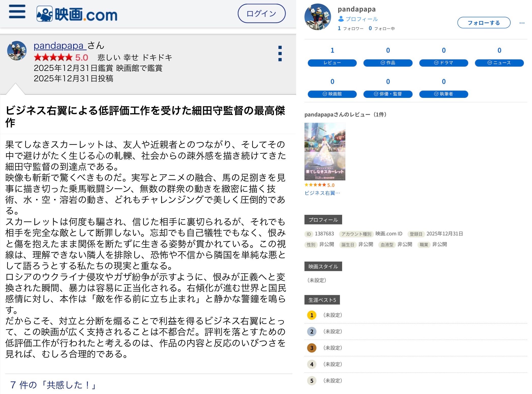Open the hamburger menu icon

point(17,12)
